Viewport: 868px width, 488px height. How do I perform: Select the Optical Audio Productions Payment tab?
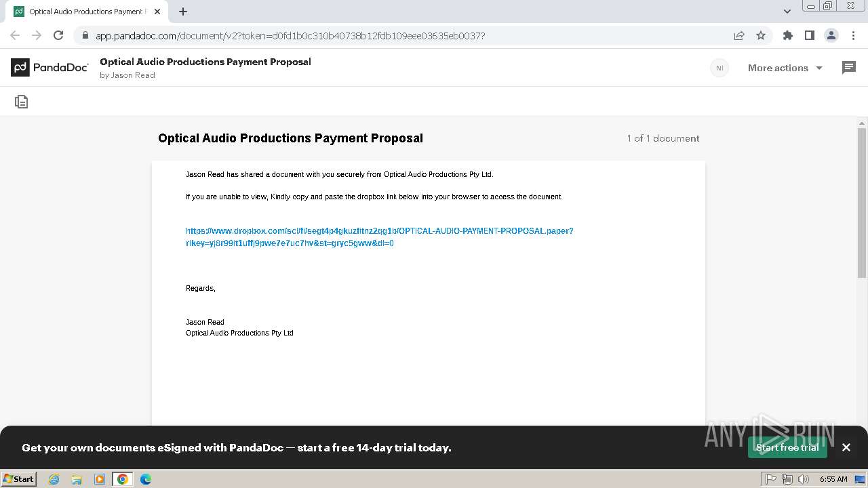(x=86, y=12)
